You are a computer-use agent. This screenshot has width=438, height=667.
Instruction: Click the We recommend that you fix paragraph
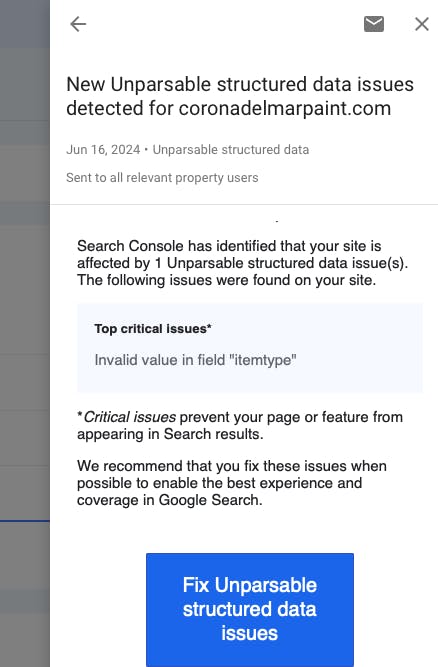point(232,483)
